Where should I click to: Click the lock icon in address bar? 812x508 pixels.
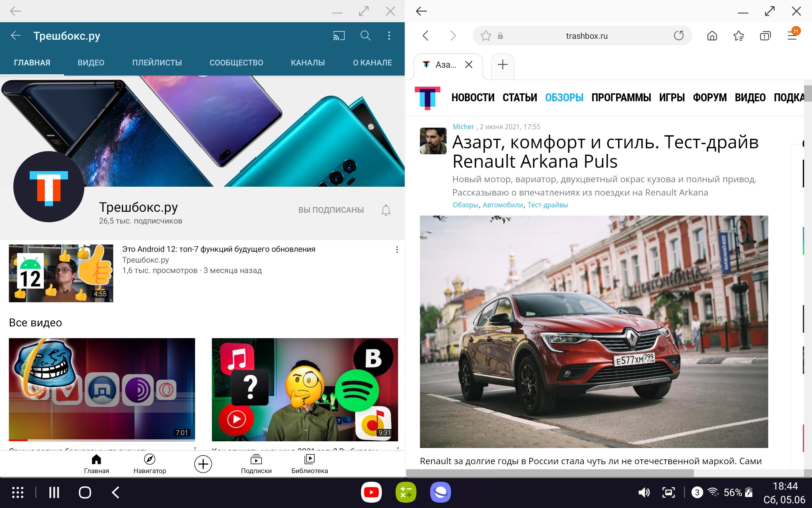[x=500, y=36]
